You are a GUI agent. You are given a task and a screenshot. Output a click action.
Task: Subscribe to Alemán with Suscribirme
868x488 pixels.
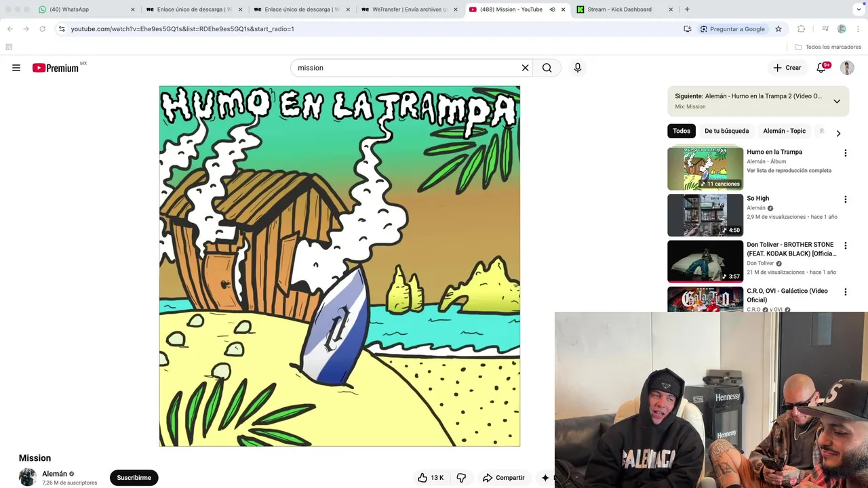(134, 478)
